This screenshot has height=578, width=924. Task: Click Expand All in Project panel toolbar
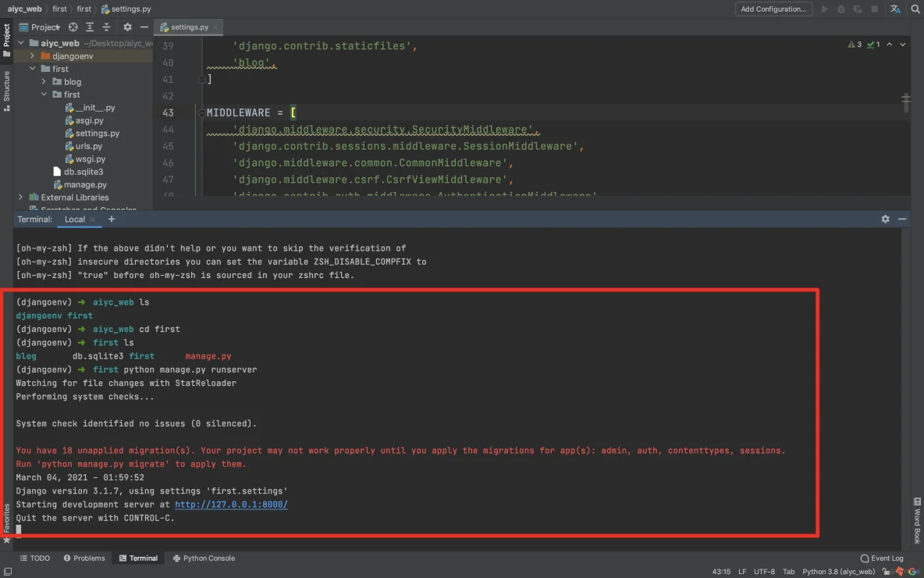[x=90, y=27]
